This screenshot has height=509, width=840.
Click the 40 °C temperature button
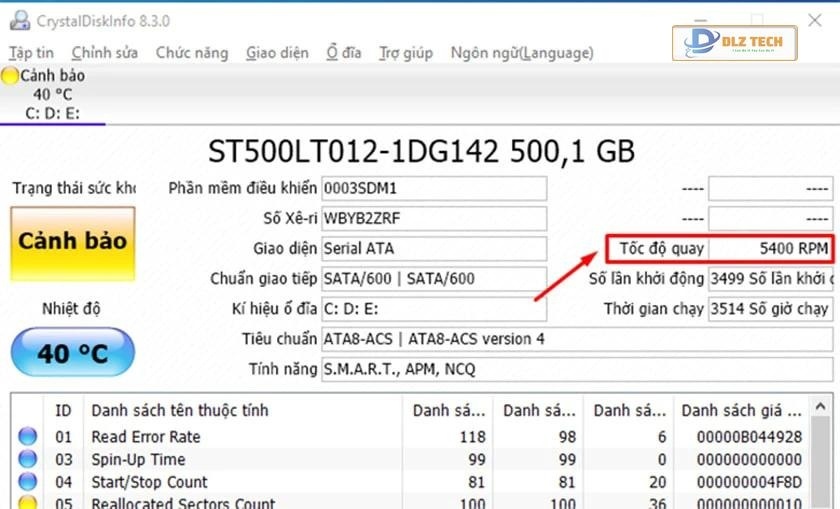[x=73, y=352]
